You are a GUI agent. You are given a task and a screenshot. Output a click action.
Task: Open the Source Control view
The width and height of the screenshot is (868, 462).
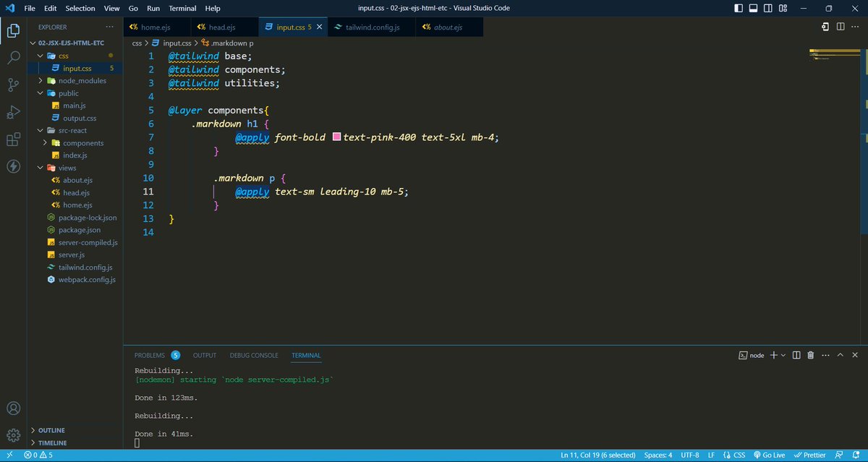(x=13, y=85)
